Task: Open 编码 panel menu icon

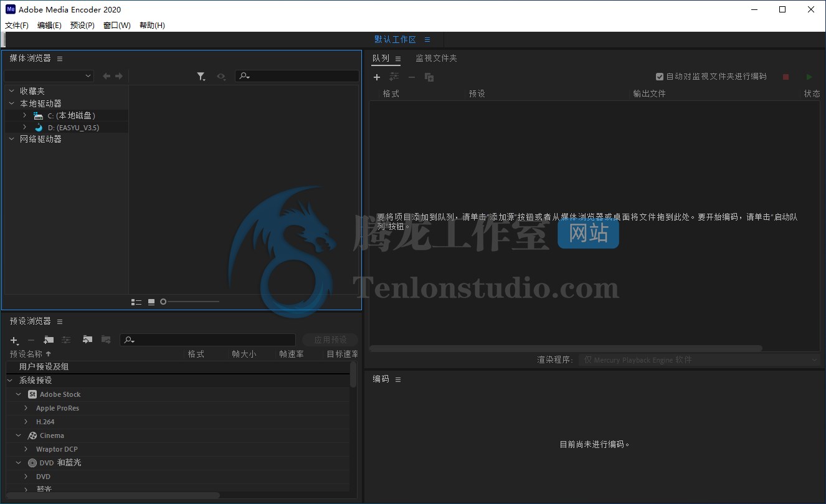Action: click(x=398, y=379)
